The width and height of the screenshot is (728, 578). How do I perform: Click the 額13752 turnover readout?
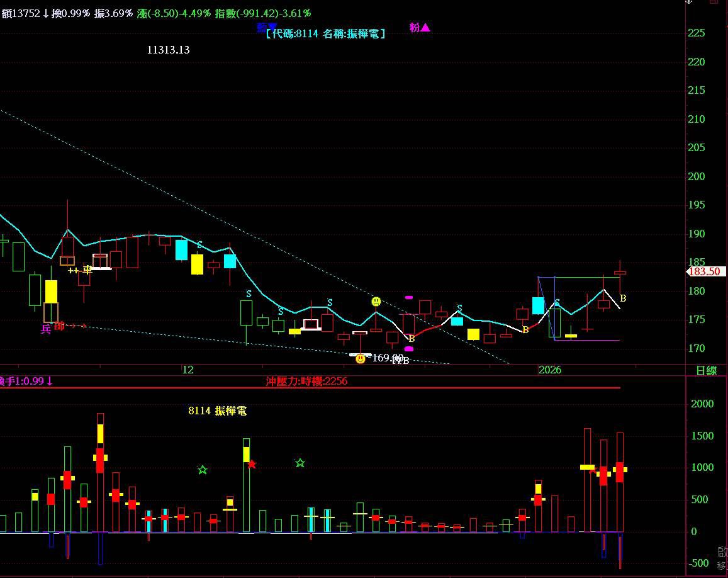tap(20, 13)
